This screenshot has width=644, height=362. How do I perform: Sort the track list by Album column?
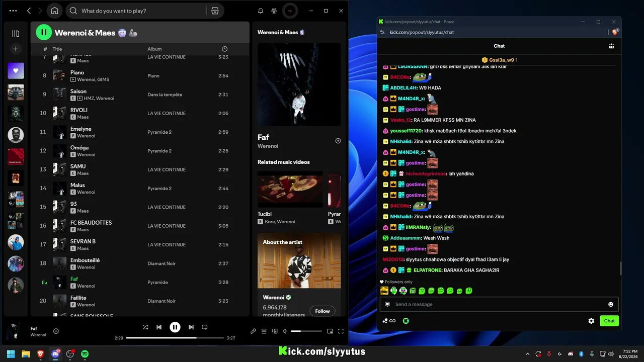click(154, 49)
